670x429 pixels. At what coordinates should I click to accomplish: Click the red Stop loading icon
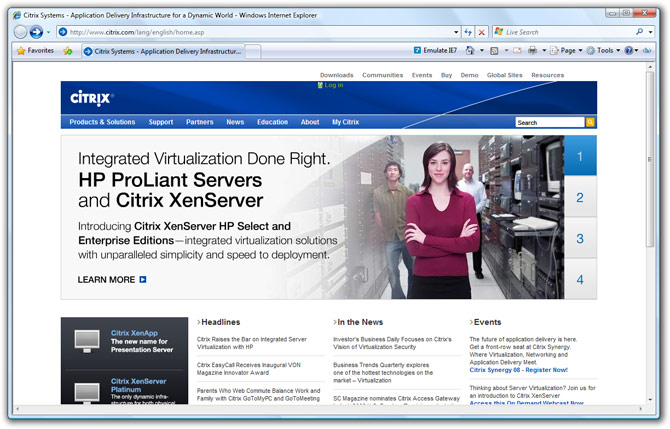tap(482, 32)
